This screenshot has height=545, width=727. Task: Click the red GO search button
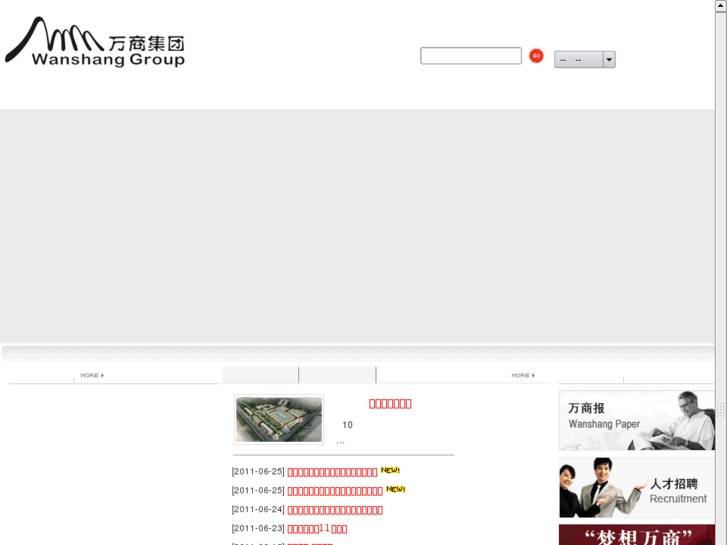click(x=536, y=56)
